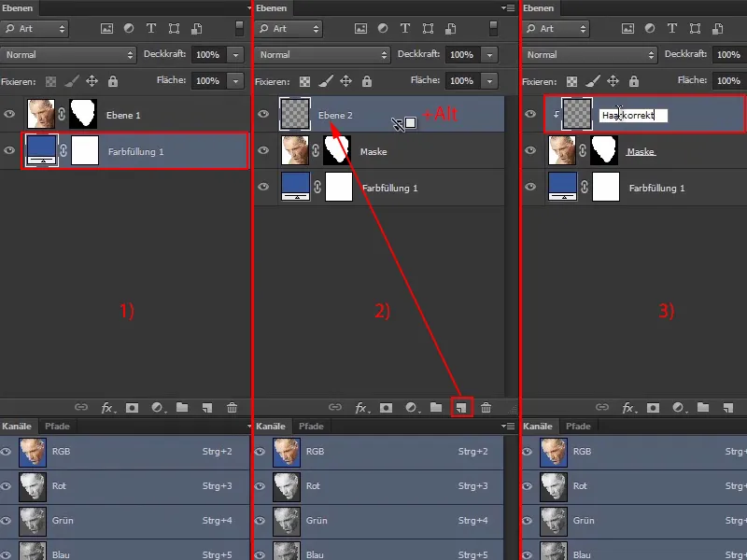Toggle layer filtering switch in middle Ebenen panel
747x560 pixels.
click(493, 29)
